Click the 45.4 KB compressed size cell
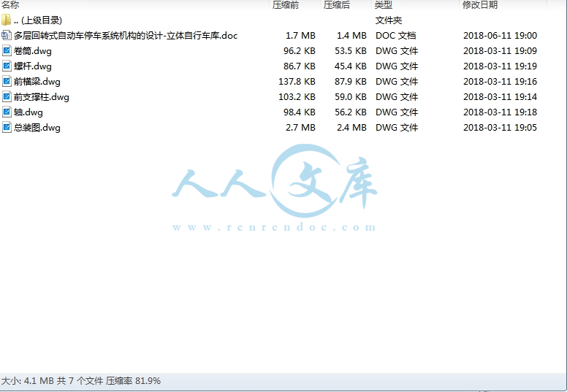The width and height of the screenshot is (567, 392). [x=351, y=66]
